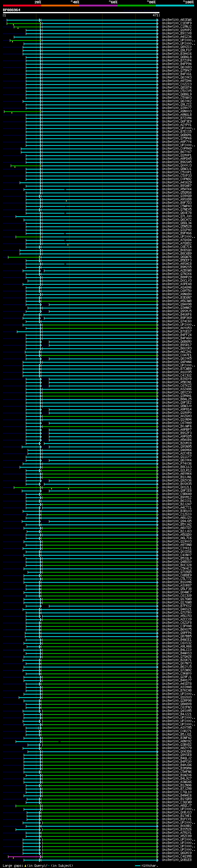Open UniRef100_C6E7C4 hit

[177, 247]
